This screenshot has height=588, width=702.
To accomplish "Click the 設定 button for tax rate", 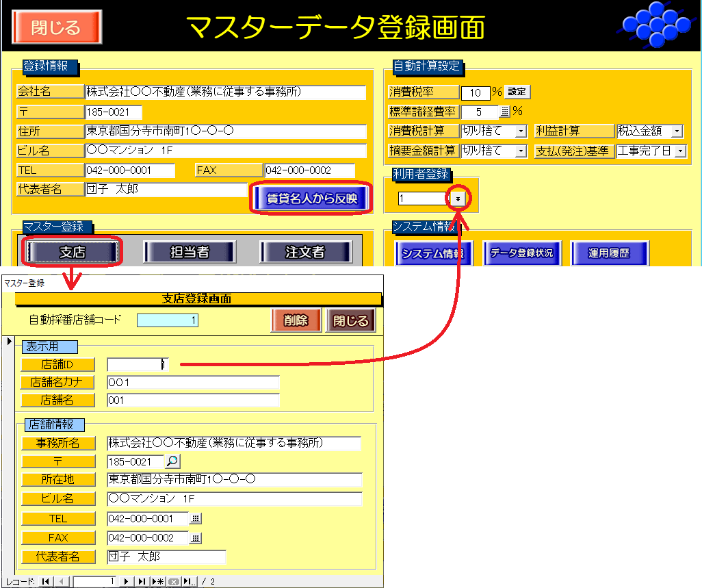I will click(x=518, y=92).
